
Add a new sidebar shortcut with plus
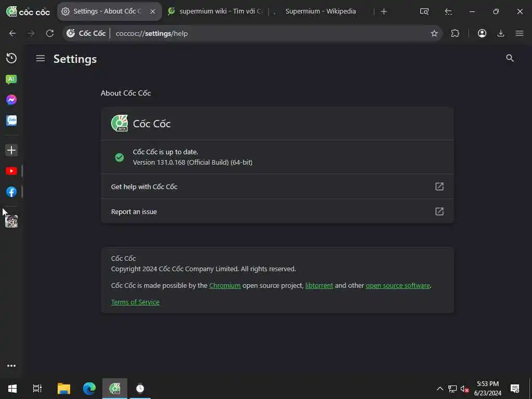click(11, 150)
